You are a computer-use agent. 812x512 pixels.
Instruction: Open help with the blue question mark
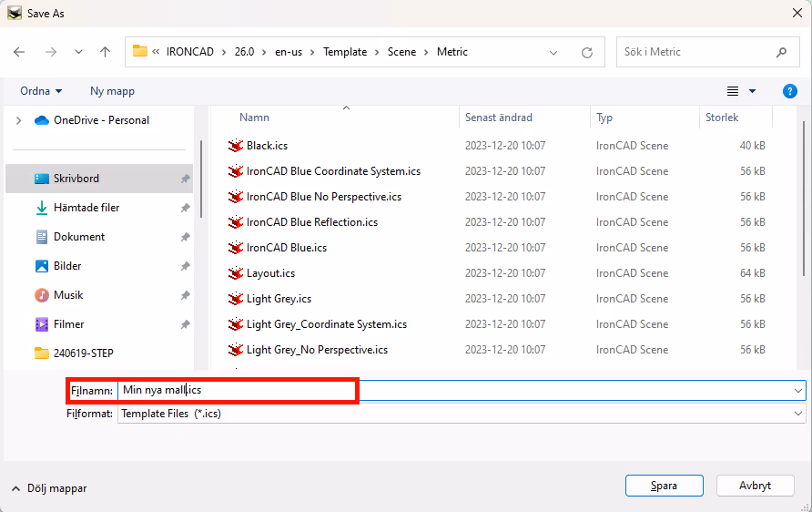point(790,91)
